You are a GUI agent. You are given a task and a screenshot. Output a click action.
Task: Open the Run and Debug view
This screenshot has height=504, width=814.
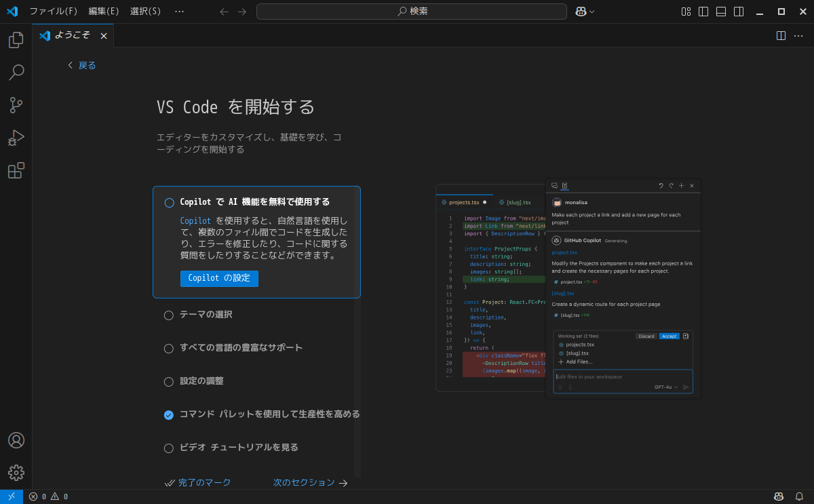click(16, 138)
